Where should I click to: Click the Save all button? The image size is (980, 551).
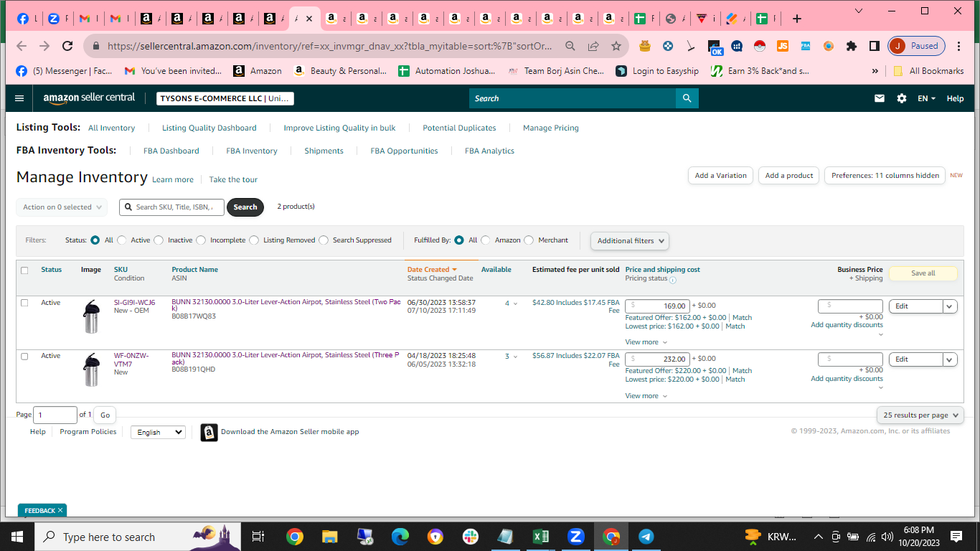point(923,273)
